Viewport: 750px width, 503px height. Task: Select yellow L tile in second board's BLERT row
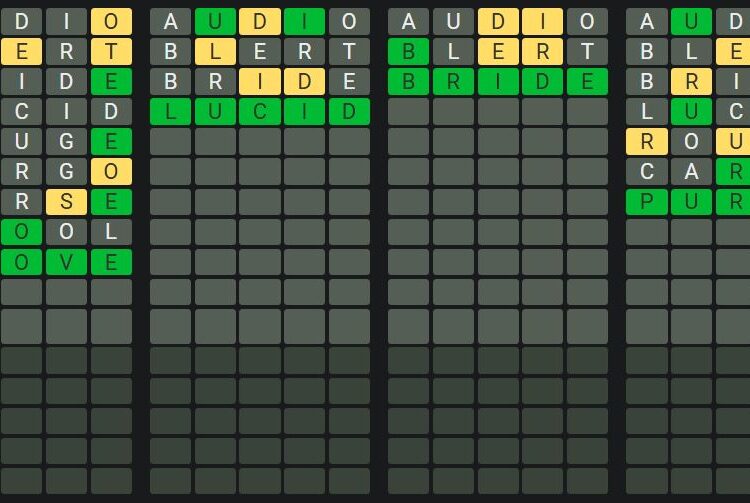(215, 51)
